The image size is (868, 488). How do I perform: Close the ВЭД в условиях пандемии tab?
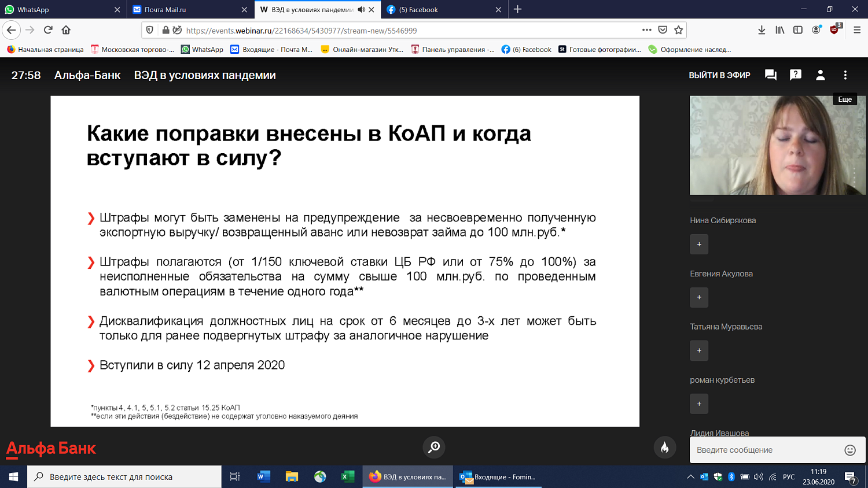point(372,9)
